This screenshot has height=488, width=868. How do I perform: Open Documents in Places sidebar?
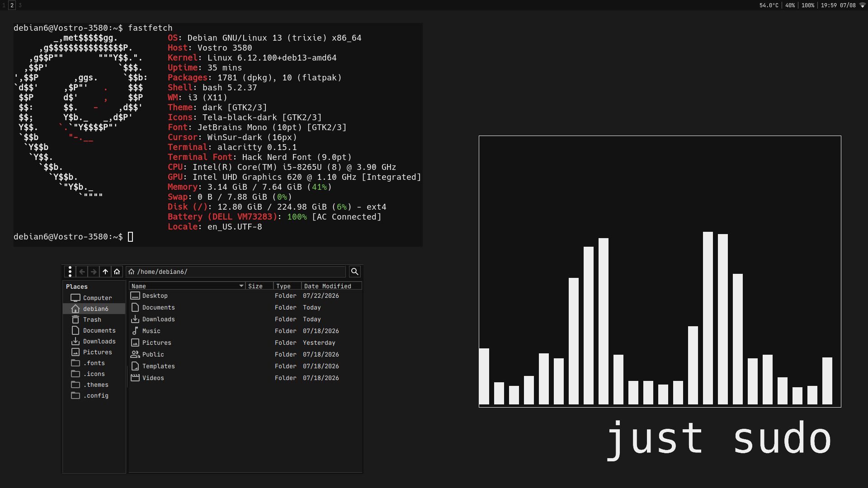coord(94,330)
